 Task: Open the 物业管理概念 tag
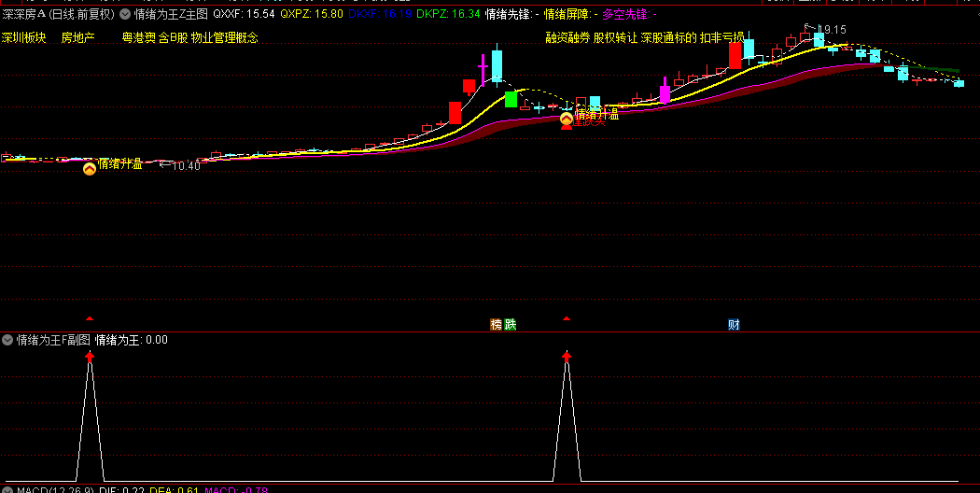click(224, 38)
